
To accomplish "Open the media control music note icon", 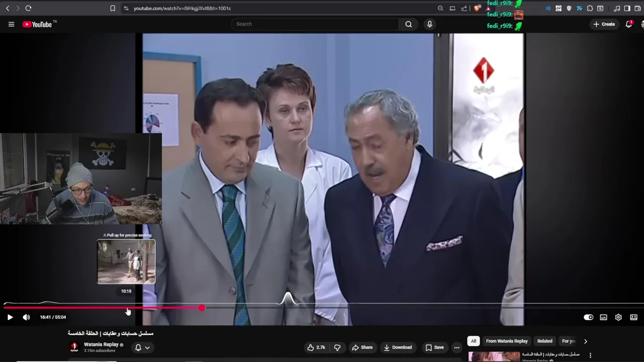I will click(617, 8).
